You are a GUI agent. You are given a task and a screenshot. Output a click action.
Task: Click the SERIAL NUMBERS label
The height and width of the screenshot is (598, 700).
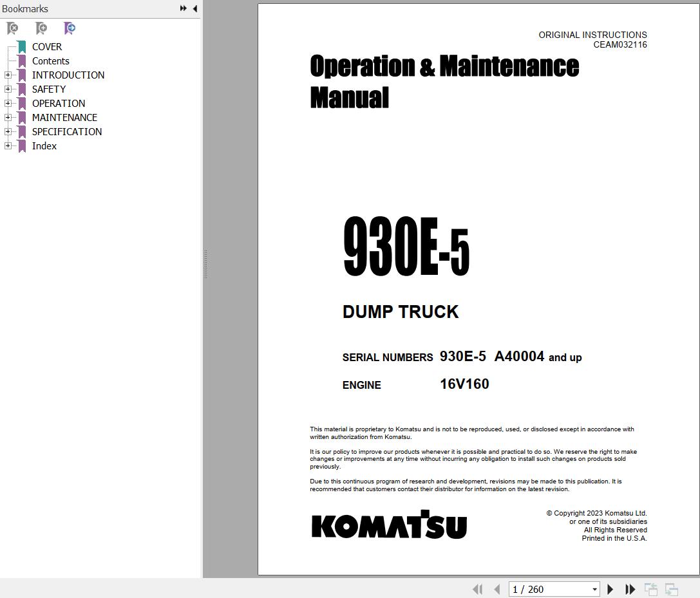point(388,357)
